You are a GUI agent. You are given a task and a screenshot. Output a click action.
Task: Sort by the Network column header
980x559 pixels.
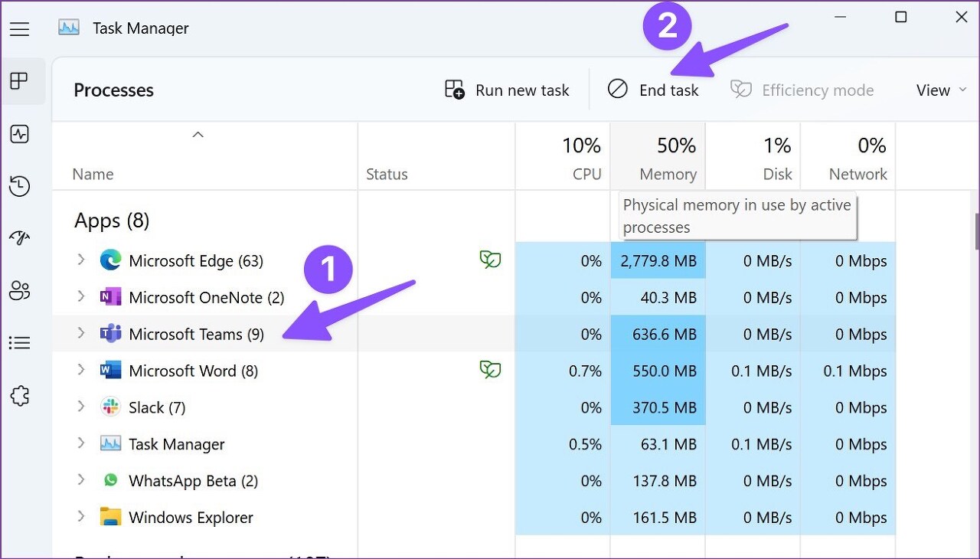[848, 156]
